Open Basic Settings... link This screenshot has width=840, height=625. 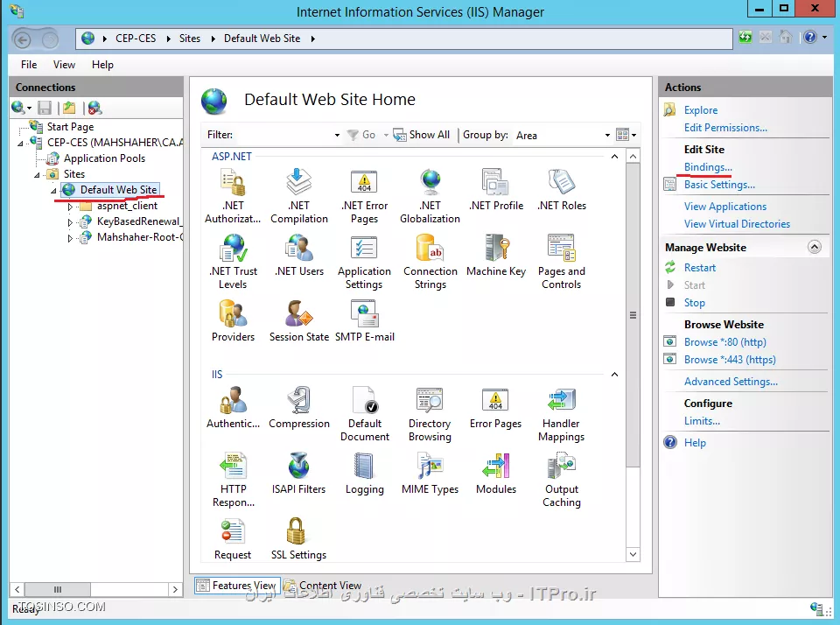(x=719, y=185)
